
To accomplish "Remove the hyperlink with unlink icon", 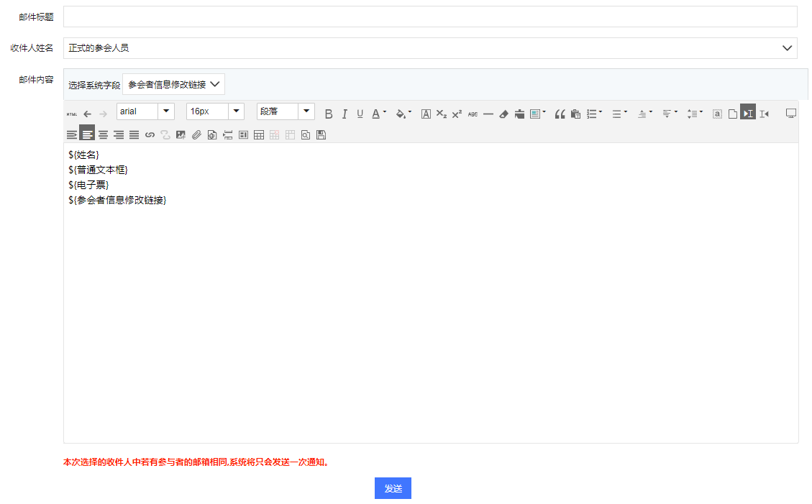I will [x=165, y=135].
